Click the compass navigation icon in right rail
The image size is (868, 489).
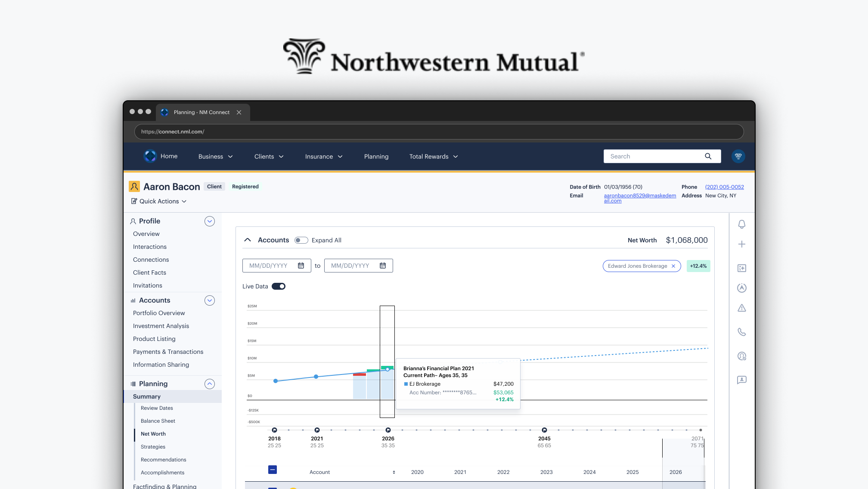742,288
